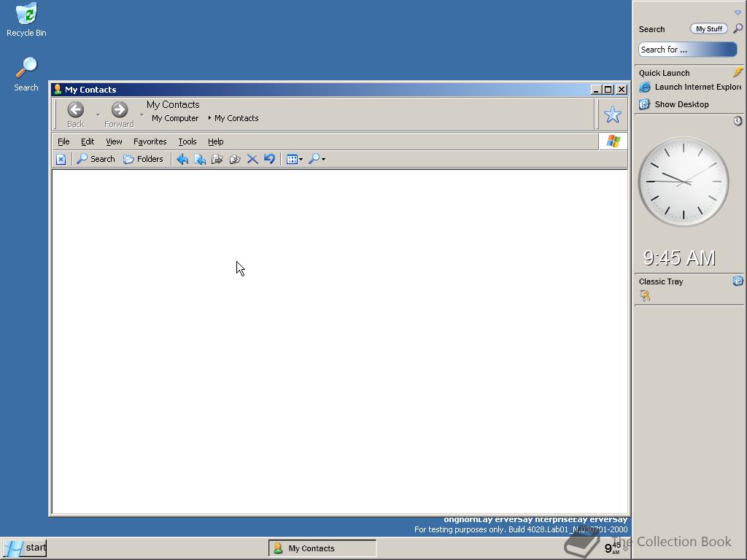Click the My Contacts taskbar button
The height and width of the screenshot is (560, 747).
click(x=322, y=548)
